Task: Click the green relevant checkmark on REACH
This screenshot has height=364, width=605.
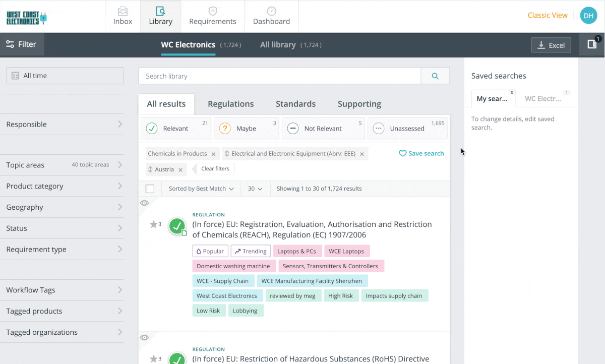Action: click(x=177, y=227)
